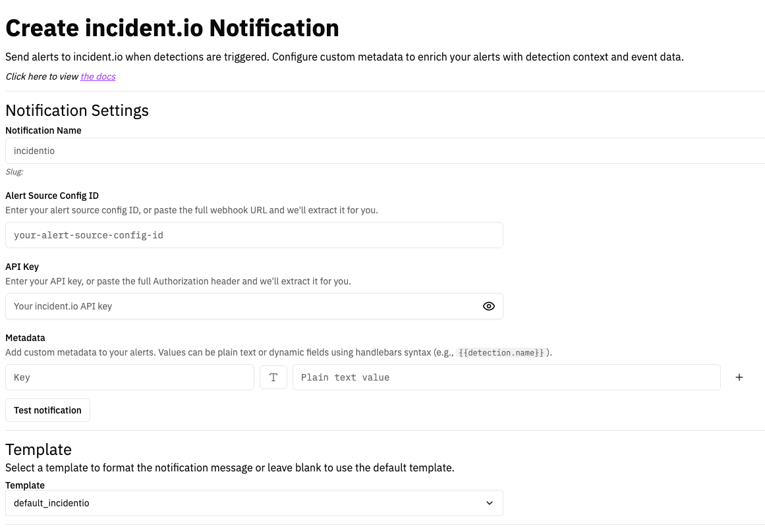Click the detection.name handlebars code example

coord(501,352)
